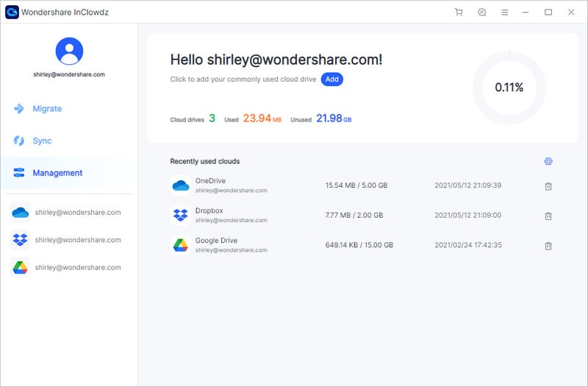Screen dimensions: 588x387
Task: Click the Dropbox icon in recent clouds
Action: coord(181,215)
